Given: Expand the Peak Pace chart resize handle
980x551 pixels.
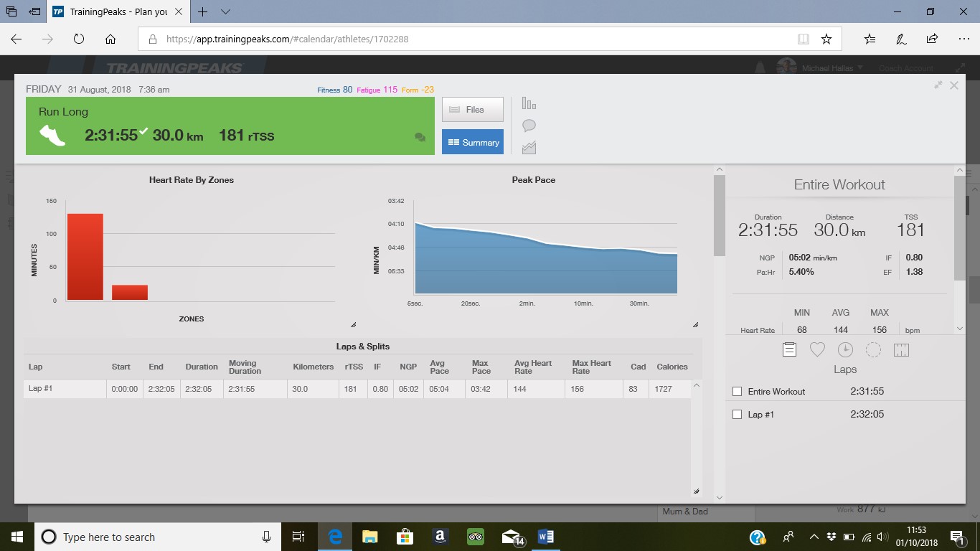Looking at the screenshot, I should pos(695,324).
